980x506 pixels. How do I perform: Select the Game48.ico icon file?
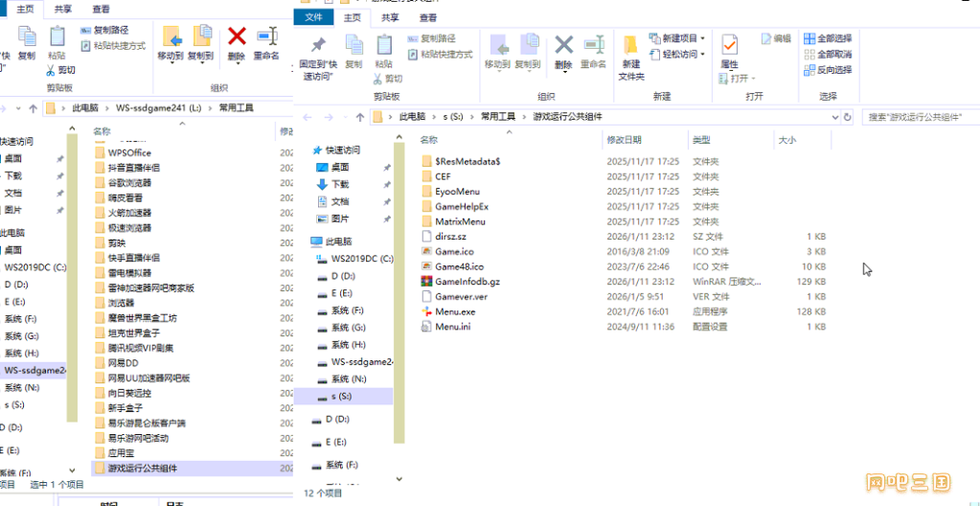tap(459, 266)
